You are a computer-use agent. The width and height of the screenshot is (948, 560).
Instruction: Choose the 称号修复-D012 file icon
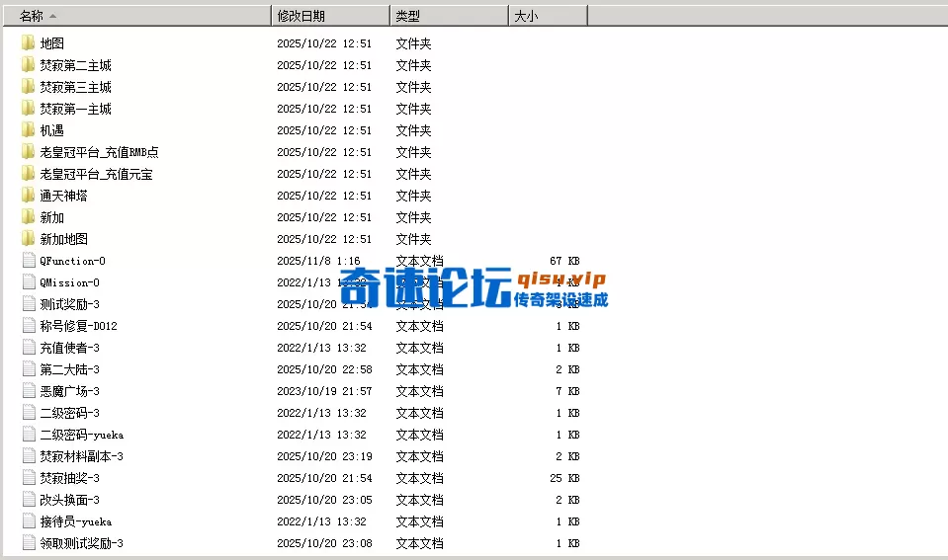tap(29, 326)
